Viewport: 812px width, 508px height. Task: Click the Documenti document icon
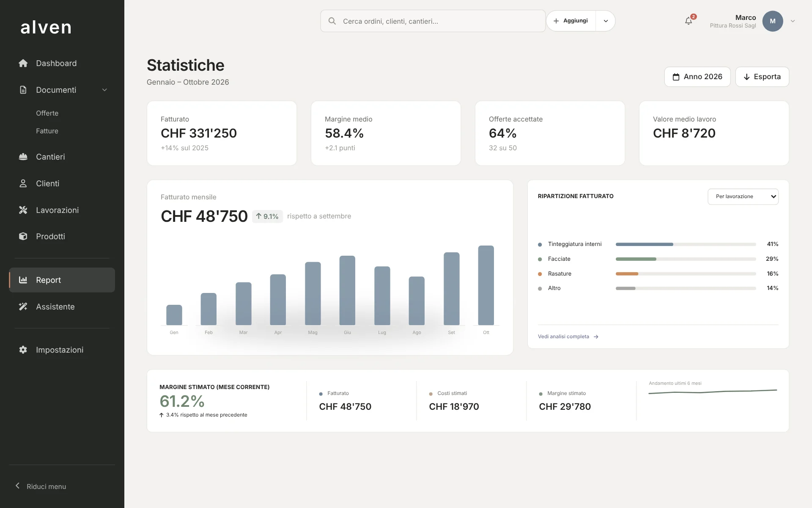pyautogui.click(x=23, y=90)
